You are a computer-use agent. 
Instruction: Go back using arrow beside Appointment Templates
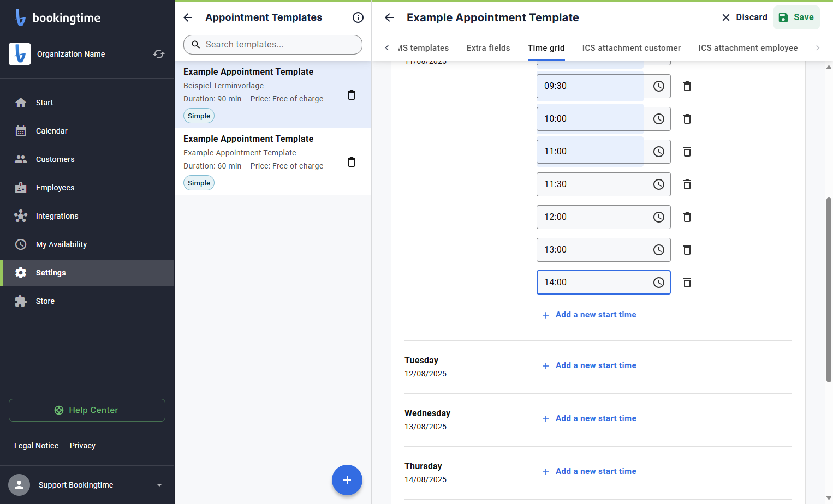[188, 17]
